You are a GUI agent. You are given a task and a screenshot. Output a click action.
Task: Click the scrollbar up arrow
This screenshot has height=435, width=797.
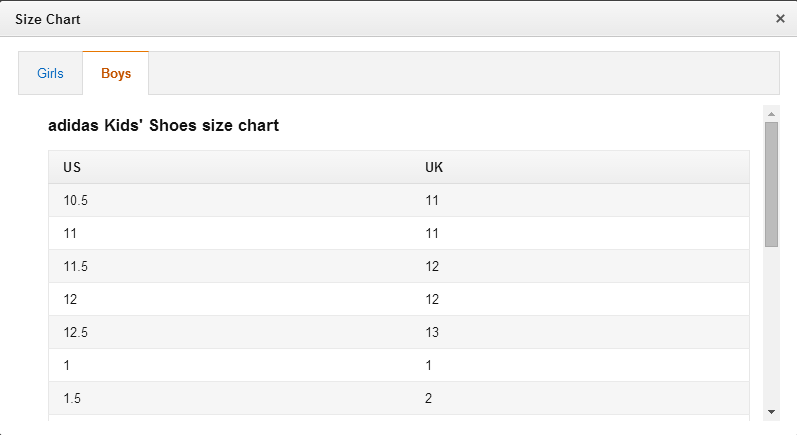tap(772, 114)
